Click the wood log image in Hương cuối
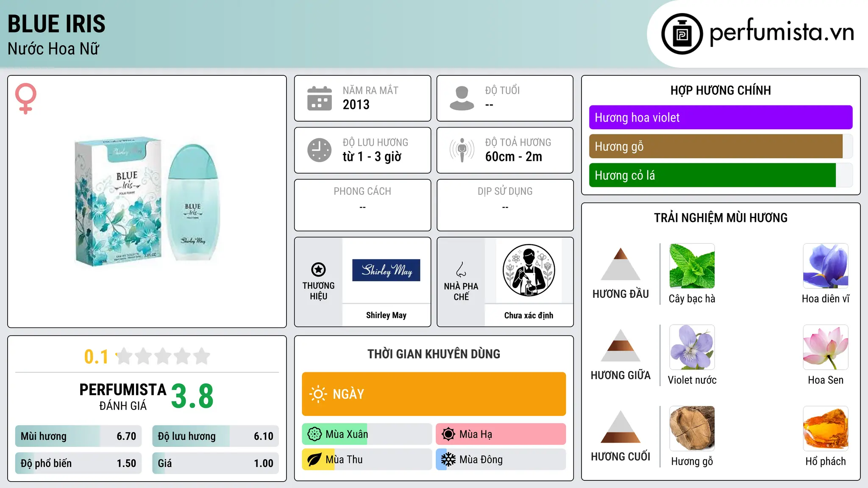868x488 pixels. tap(692, 429)
